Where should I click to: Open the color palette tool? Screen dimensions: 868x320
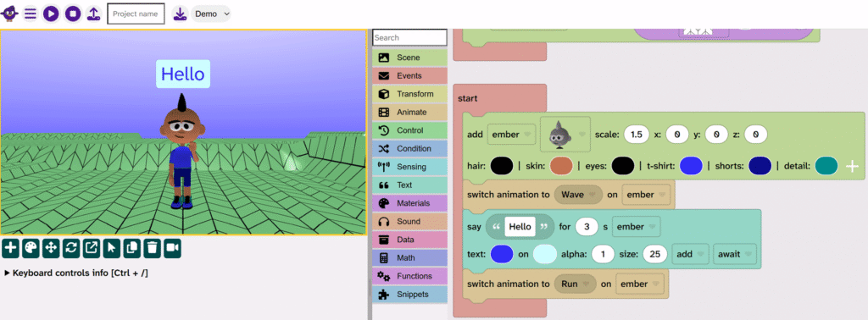coord(31,248)
